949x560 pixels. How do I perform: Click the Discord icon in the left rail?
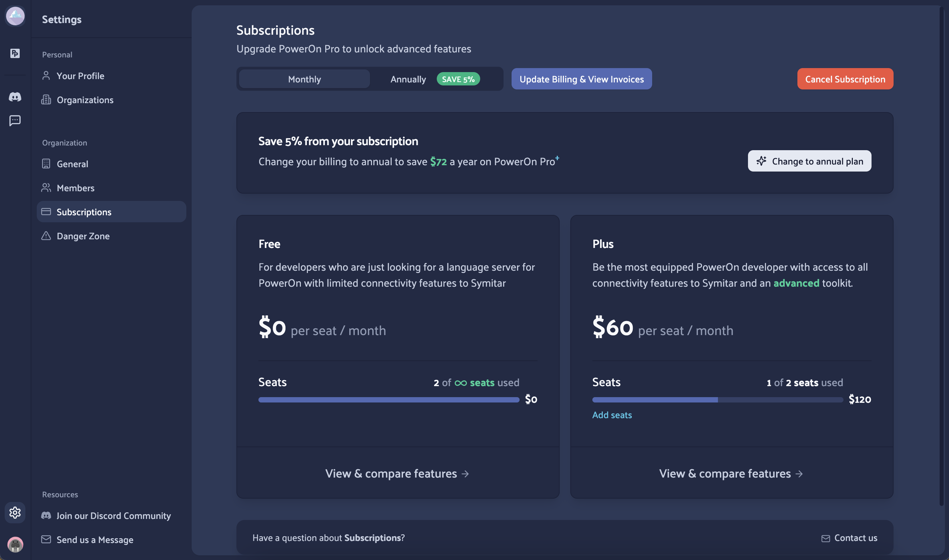point(15,97)
